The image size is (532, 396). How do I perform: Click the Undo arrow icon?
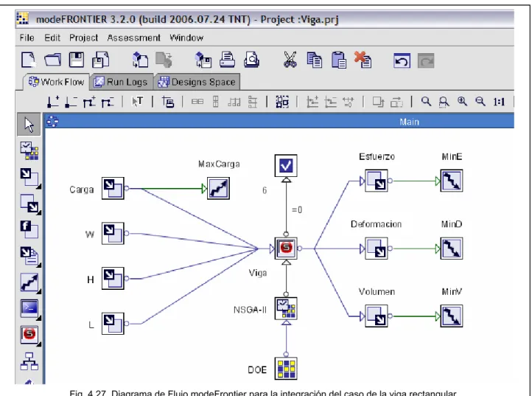click(402, 60)
